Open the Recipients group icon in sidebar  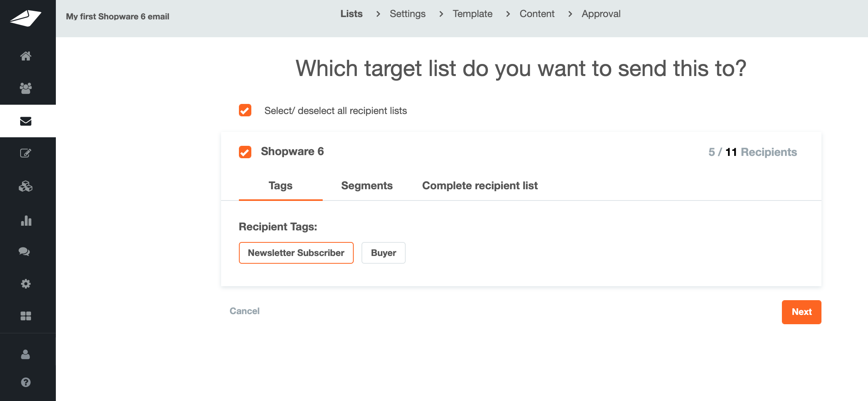pyautogui.click(x=26, y=88)
